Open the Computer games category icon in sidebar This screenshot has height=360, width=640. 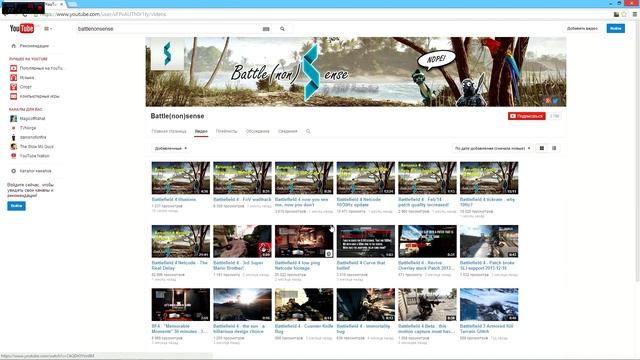pos(13,96)
